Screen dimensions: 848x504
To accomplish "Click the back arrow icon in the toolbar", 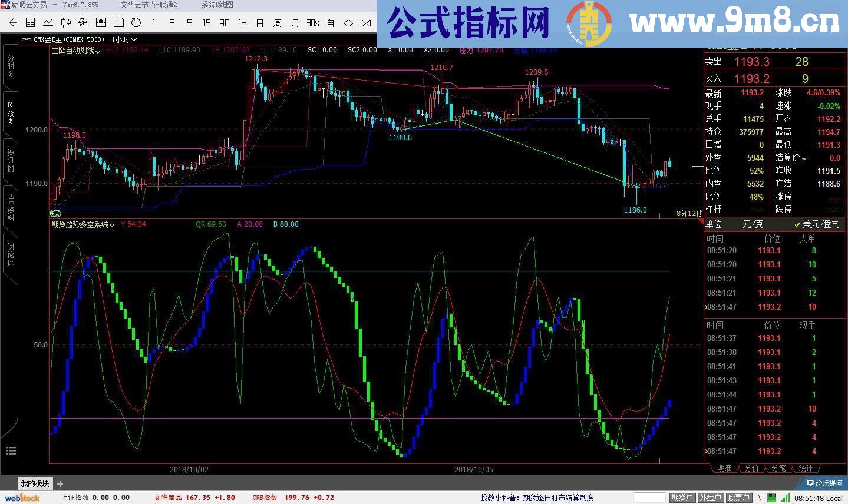I will (x=12, y=23).
